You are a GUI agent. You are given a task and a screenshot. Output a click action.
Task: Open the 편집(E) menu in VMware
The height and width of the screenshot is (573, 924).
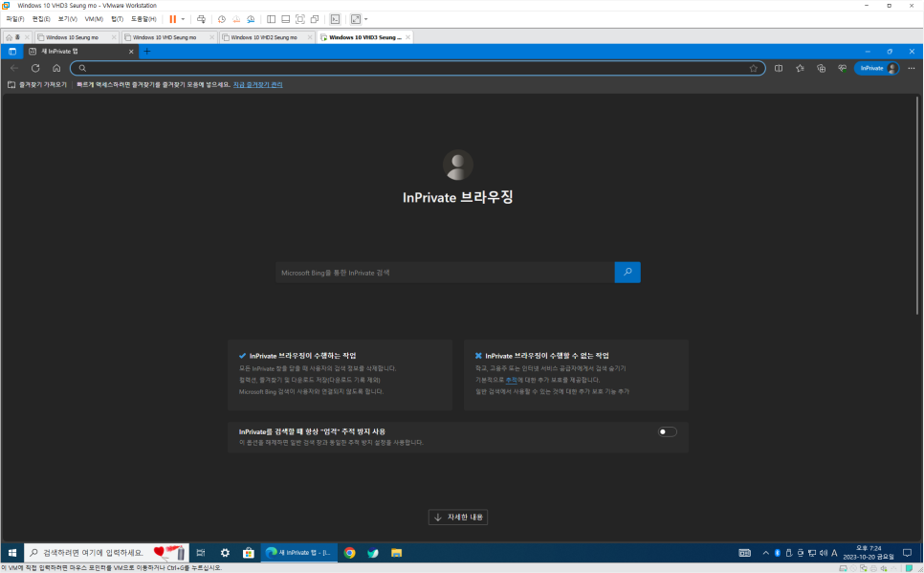click(41, 19)
